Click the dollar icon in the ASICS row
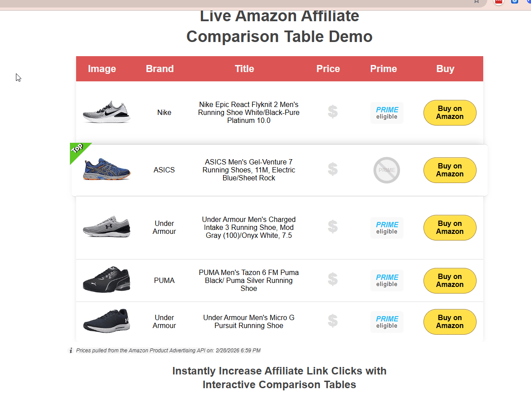 click(x=333, y=169)
